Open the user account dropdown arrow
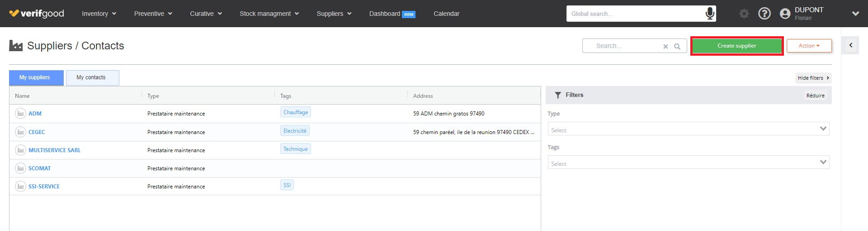 point(855,14)
